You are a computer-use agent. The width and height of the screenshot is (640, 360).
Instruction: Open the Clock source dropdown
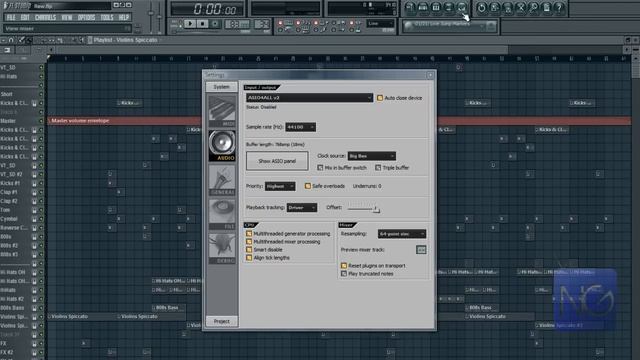pyautogui.click(x=371, y=156)
